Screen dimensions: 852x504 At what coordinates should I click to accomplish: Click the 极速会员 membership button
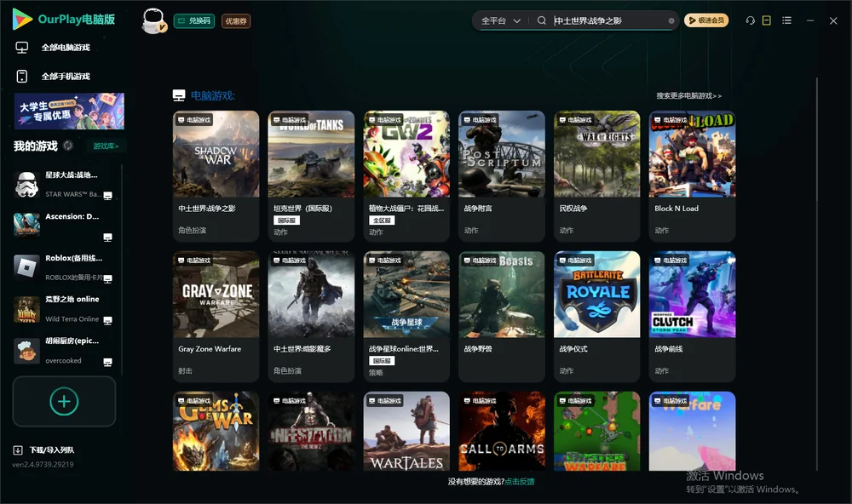coord(705,20)
